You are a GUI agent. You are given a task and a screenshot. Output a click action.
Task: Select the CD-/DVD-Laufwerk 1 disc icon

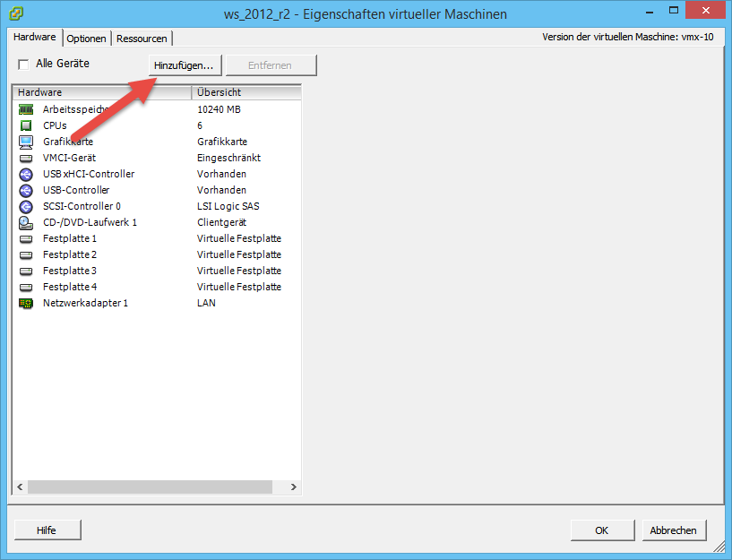(x=26, y=222)
